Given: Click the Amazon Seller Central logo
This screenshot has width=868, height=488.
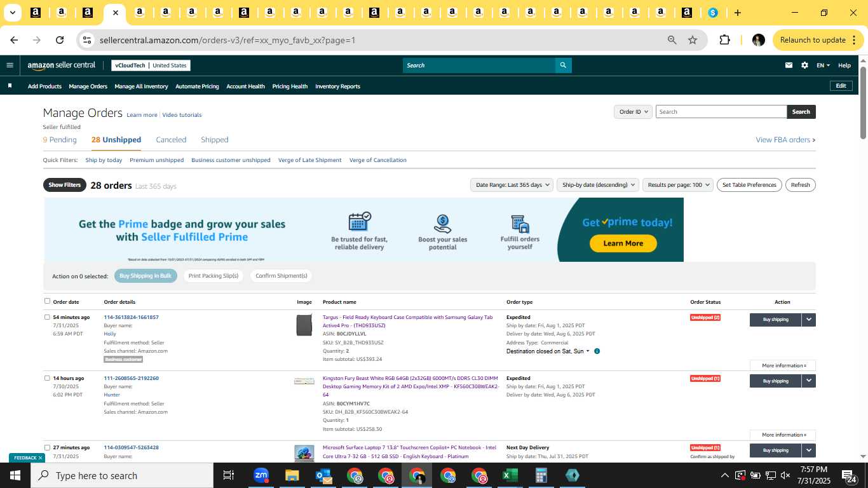Looking at the screenshot, I should coord(62,65).
